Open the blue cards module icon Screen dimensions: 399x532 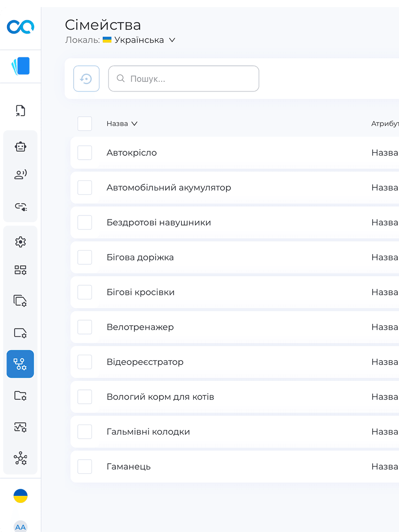pos(21,66)
